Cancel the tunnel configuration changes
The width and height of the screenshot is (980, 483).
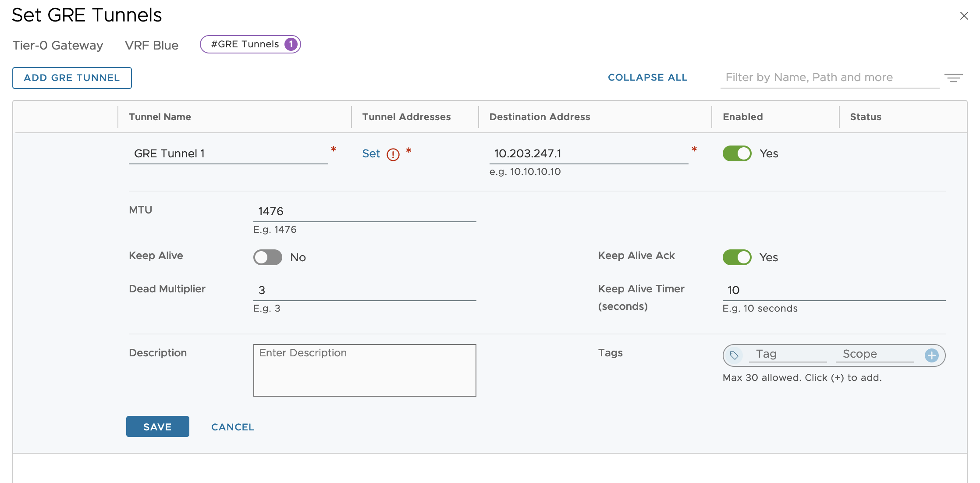click(x=232, y=426)
